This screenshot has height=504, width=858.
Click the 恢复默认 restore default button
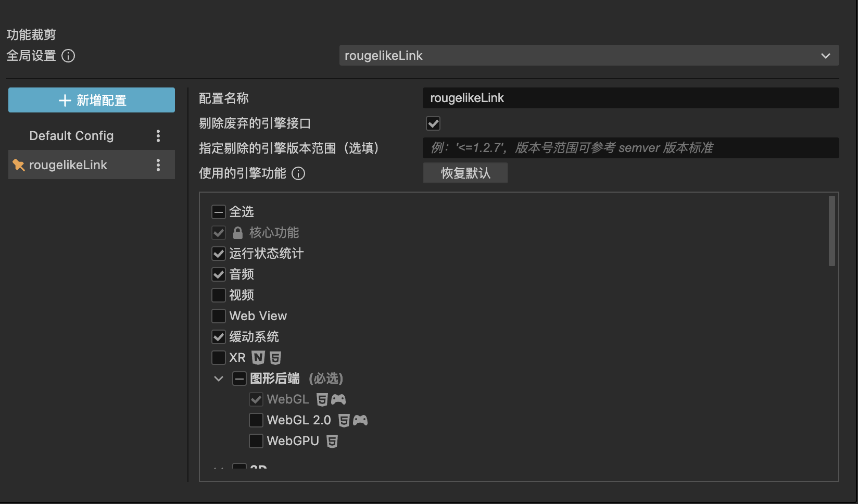click(x=465, y=173)
